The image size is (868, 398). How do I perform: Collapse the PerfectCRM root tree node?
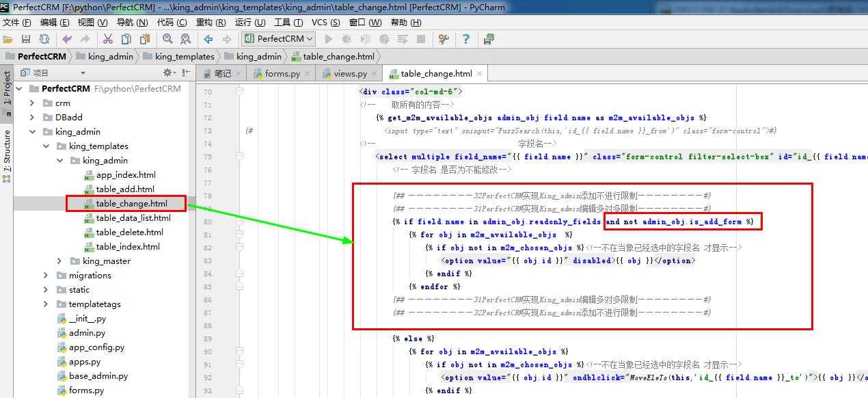18,88
